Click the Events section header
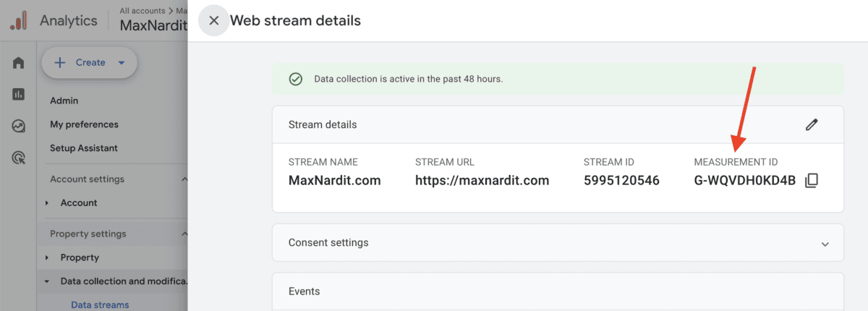 click(x=304, y=291)
